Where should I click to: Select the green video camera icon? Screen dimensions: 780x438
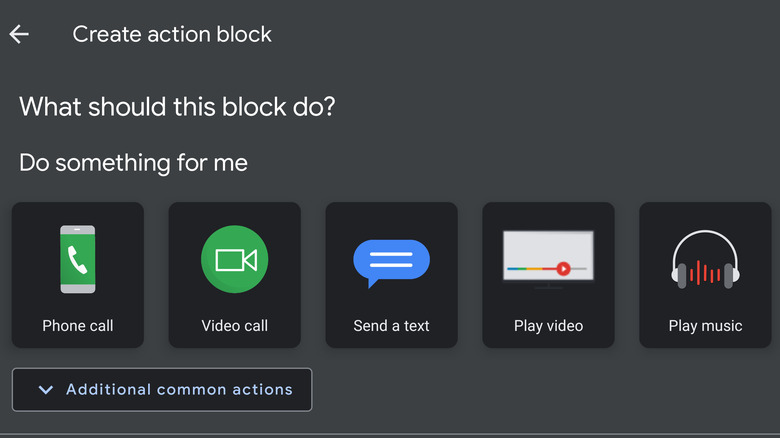pos(235,260)
